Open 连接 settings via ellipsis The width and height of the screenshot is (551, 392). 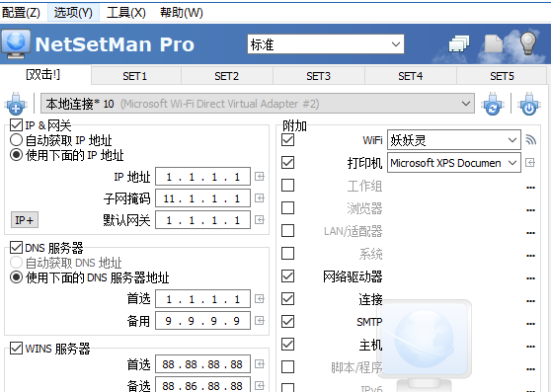click(x=530, y=301)
